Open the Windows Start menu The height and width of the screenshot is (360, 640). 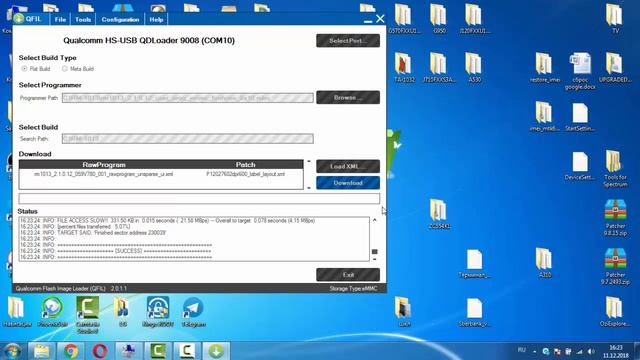point(13,351)
